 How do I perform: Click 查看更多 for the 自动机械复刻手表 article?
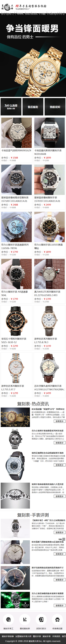(x=59, y=465)
